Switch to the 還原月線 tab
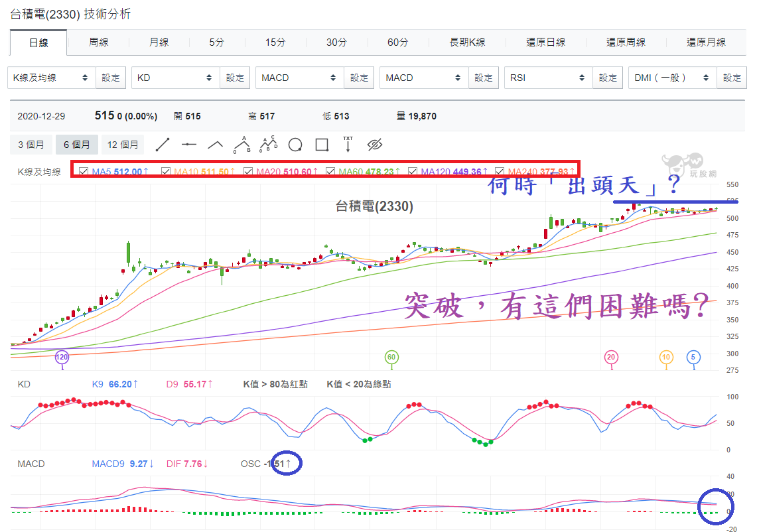The height and width of the screenshot is (532, 757). coord(707,42)
